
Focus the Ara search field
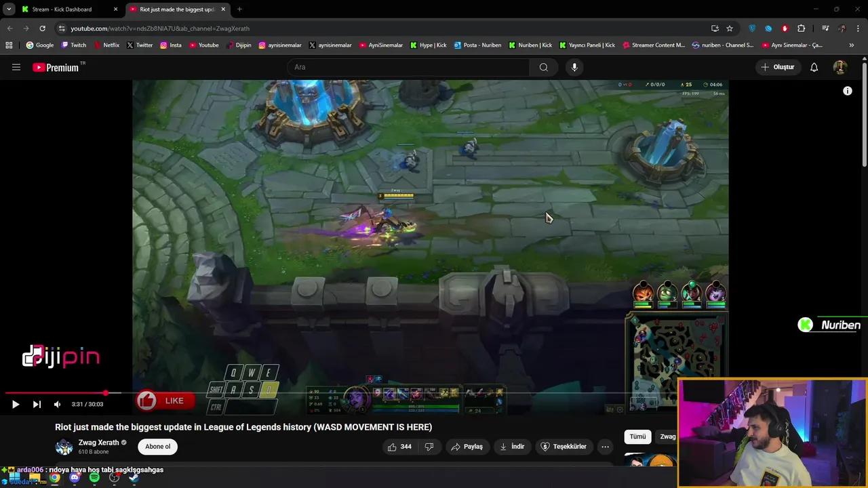(x=409, y=67)
